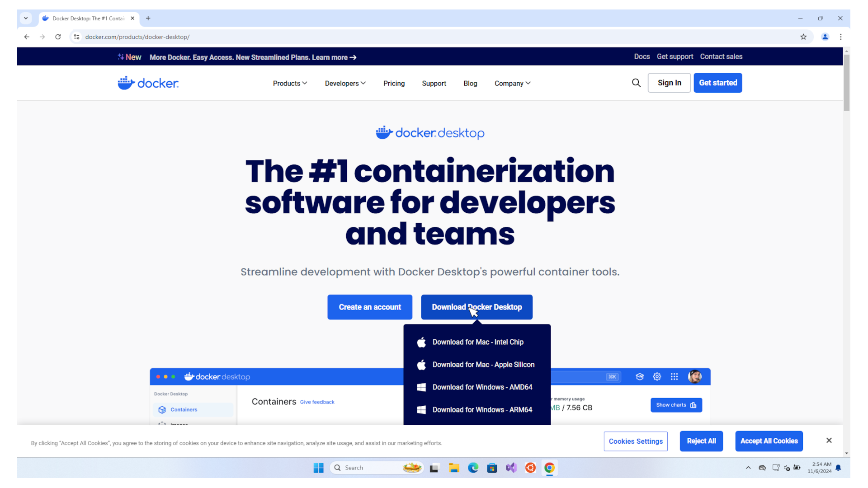Select Download for Mac - Apple Silicon

pyautogui.click(x=483, y=365)
